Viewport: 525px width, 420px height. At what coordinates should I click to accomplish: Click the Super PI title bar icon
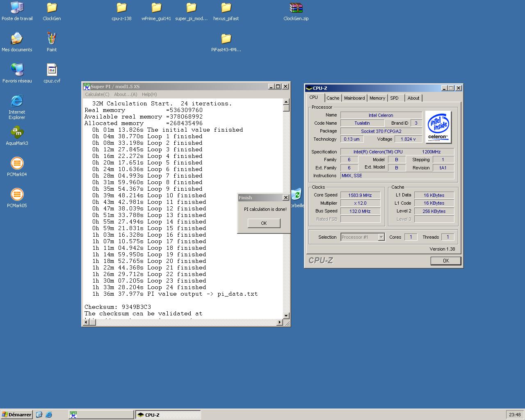[86, 87]
